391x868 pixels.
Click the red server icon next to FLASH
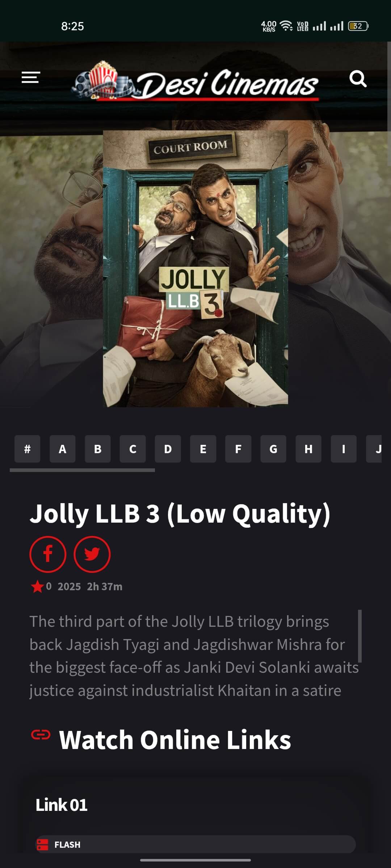tap(42, 844)
